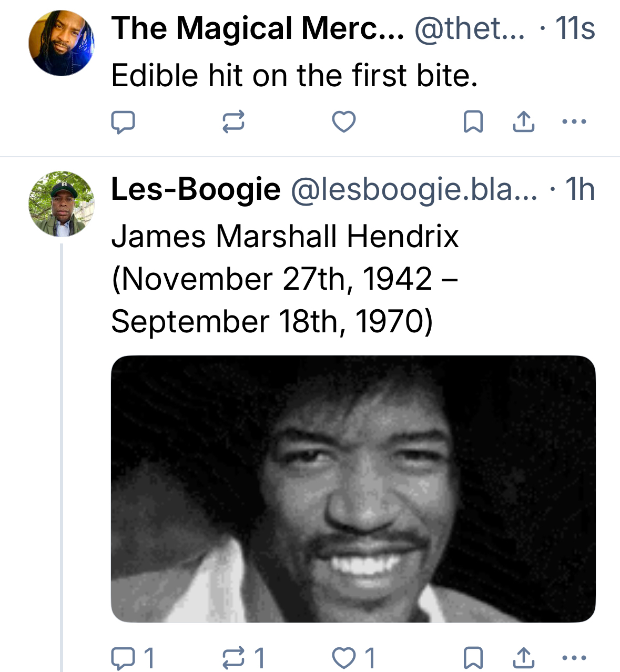This screenshot has height=672, width=620.
Task: Open the black-and-white photo in Les-Boogie's post
Action: pyautogui.click(x=353, y=489)
